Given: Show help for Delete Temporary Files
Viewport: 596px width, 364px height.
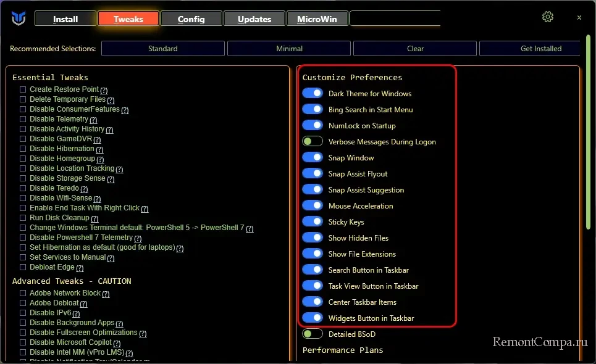Looking at the screenshot, I should pyautogui.click(x=111, y=100).
